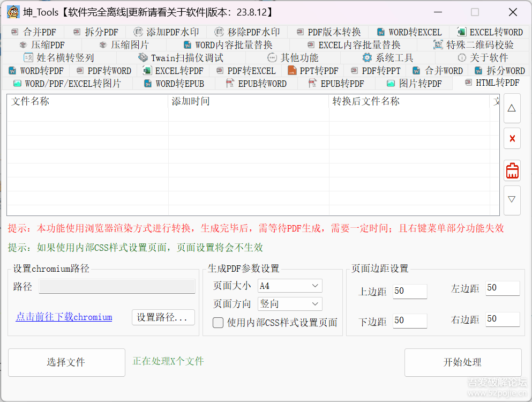The image size is (532, 402).
Task: Click the EXCEL转PDF tab icon
Action: coord(147,70)
